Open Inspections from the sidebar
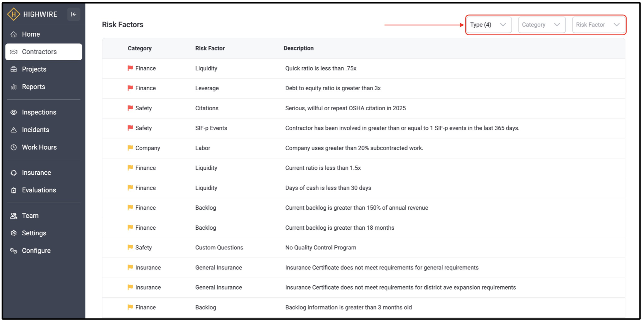This screenshot has height=322, width=644. click(x=44, y=112)
